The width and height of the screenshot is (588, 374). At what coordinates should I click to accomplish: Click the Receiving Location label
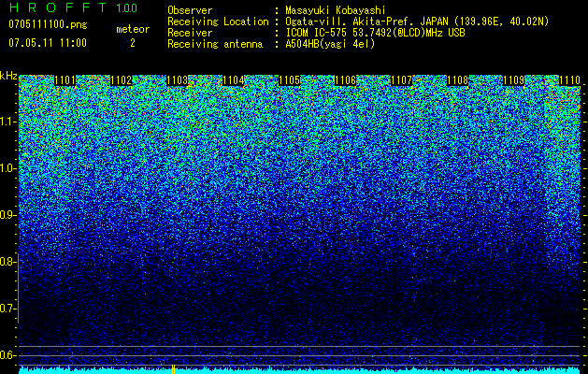point(218,22)
